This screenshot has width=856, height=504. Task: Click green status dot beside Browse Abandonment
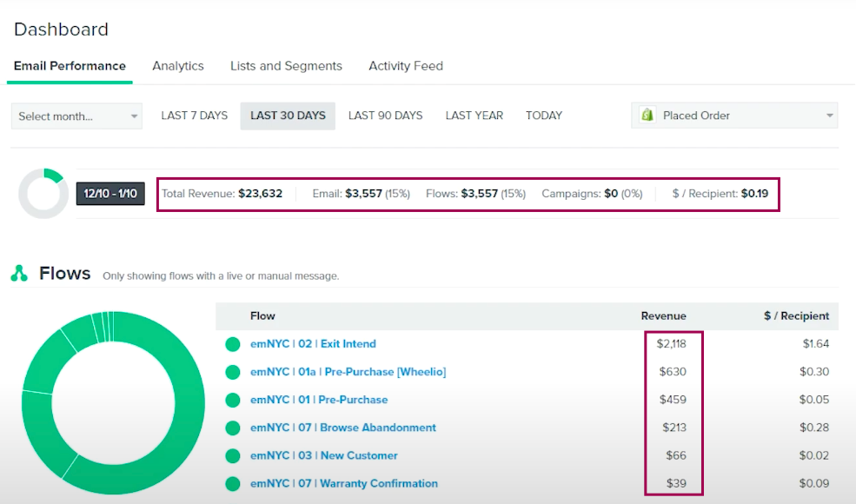232,428
